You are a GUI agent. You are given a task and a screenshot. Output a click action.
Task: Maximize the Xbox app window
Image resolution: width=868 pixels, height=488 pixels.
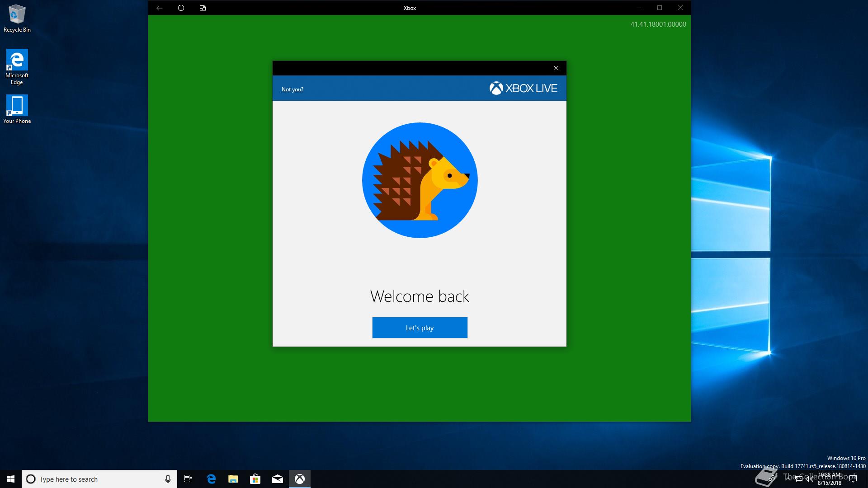[660, 8]
